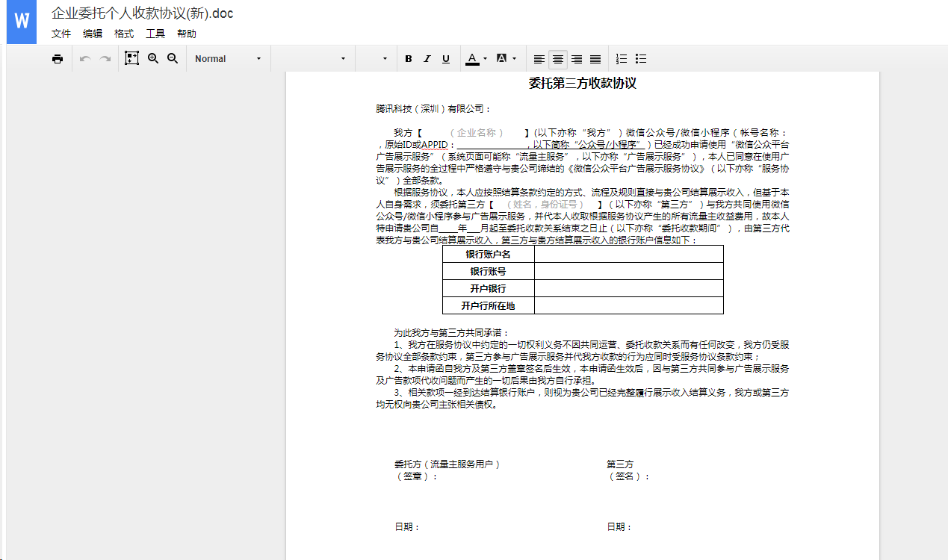Image resolution: width=948 pixels, height=560 pixels.
Task: Insert a bulleted list
Action: tap(641, 59)
